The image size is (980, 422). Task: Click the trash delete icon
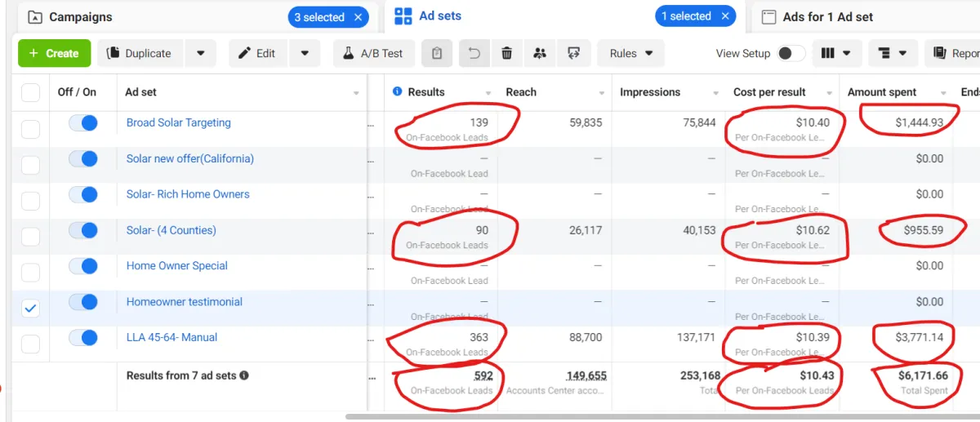pos(507,53)
